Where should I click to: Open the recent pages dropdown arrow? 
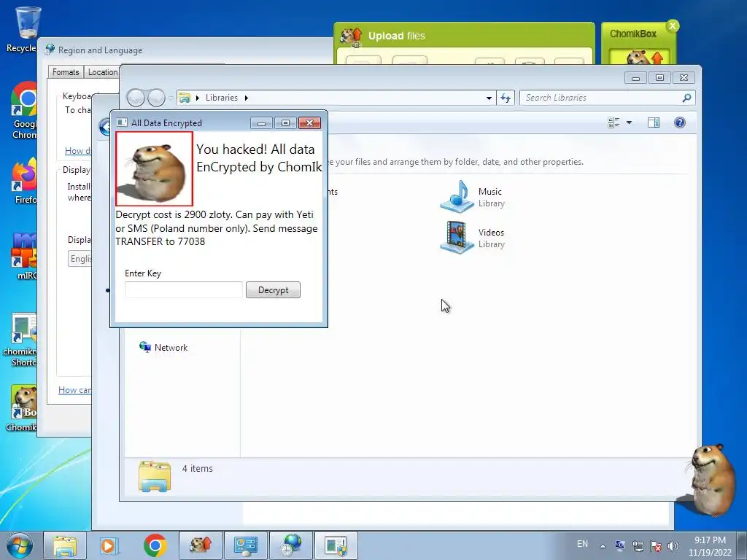pyautogui.click(x=171, y=98)
